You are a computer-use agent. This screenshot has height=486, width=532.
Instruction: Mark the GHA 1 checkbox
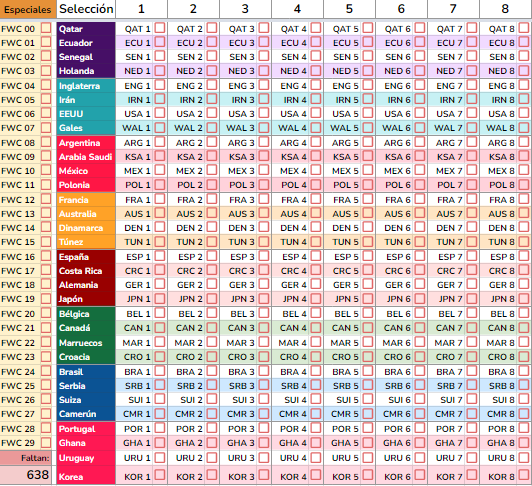coord(160,442)
